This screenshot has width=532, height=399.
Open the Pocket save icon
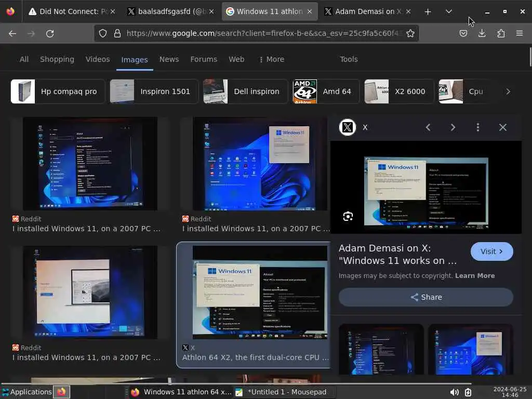click(463, 33)
